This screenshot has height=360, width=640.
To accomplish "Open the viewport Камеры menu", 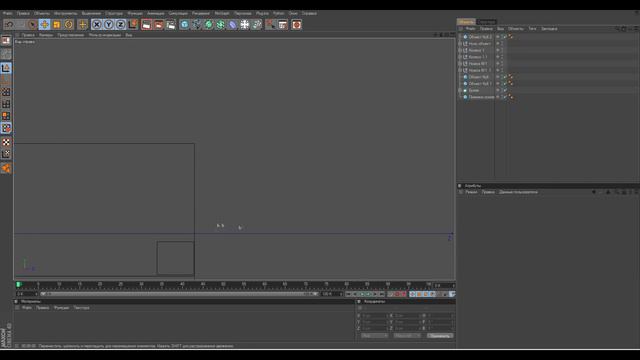I will pos(46,35).
